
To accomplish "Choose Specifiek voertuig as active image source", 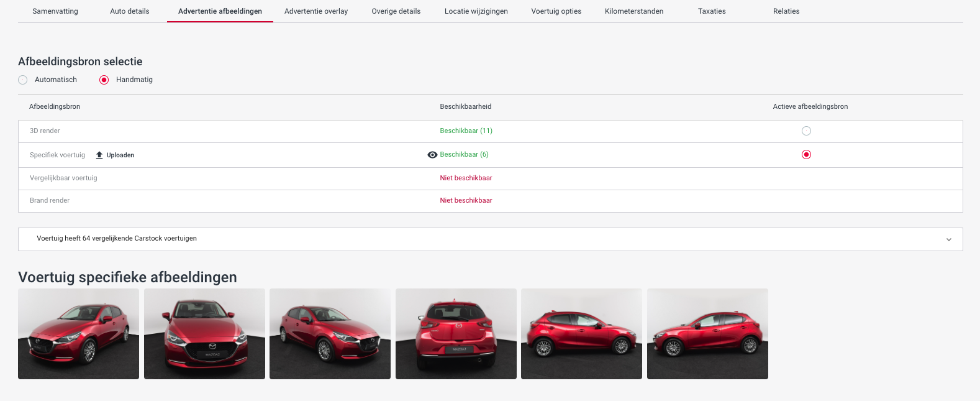I will point(806,155).
